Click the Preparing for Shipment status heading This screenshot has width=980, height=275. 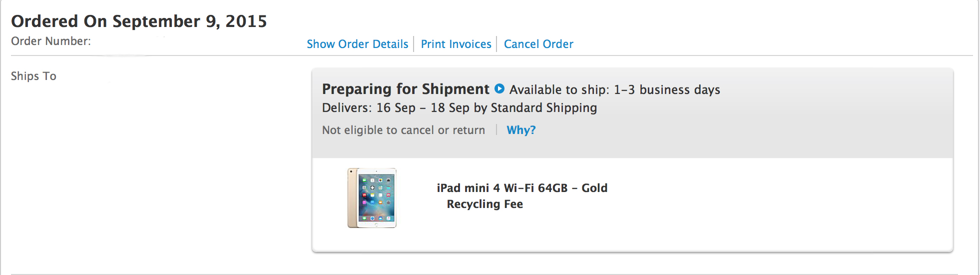coord(405,89)
